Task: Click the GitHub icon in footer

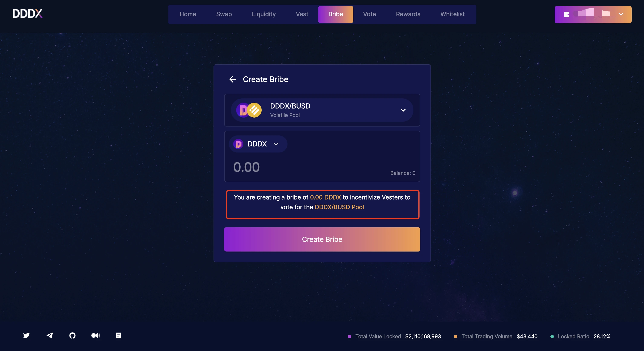Action: pyautogui.click(x=72, y=335)
